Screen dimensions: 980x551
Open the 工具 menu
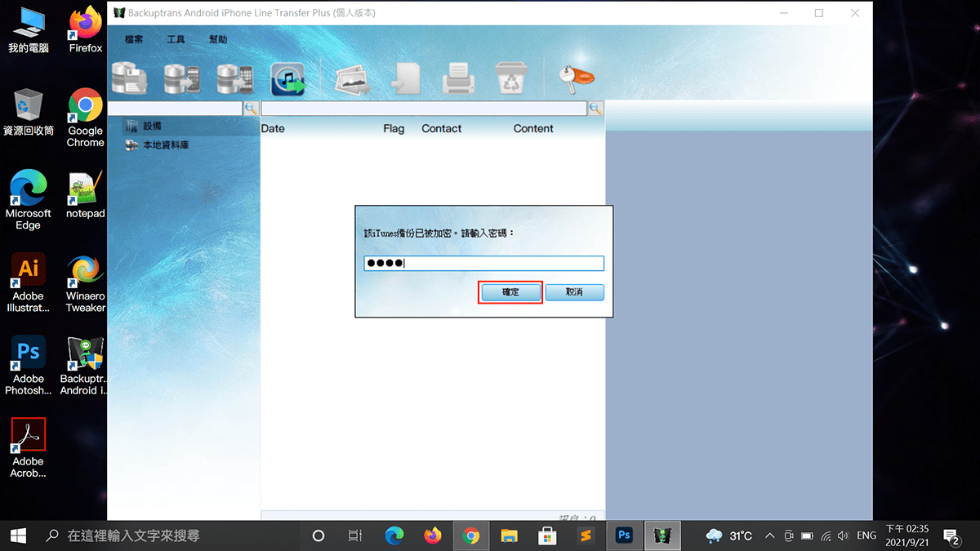176,39
